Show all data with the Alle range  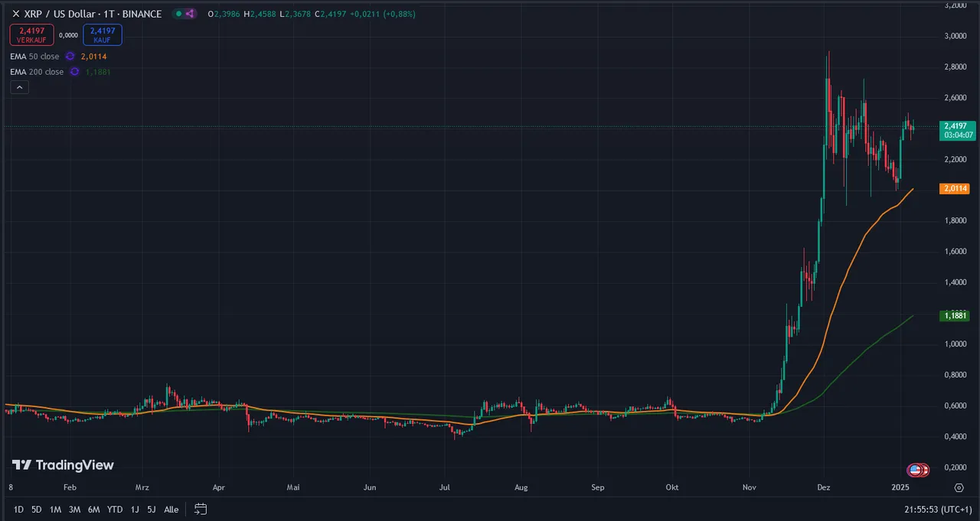tap(171, 510)
